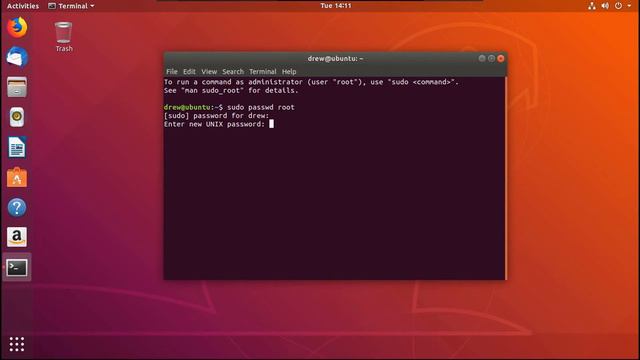Open the Help icon in the dock
Image resolution: width=640 pixels, height=360 pixels.
click(x=17, y=208)
